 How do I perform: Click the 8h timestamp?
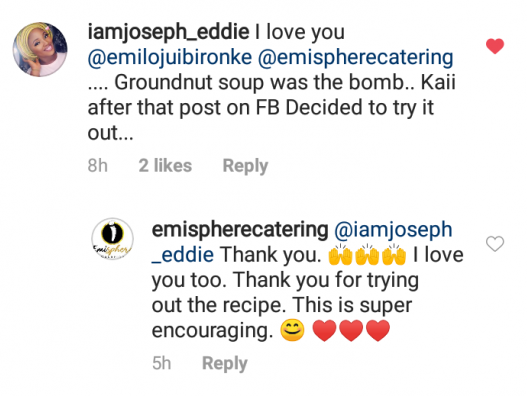point(97,165)
